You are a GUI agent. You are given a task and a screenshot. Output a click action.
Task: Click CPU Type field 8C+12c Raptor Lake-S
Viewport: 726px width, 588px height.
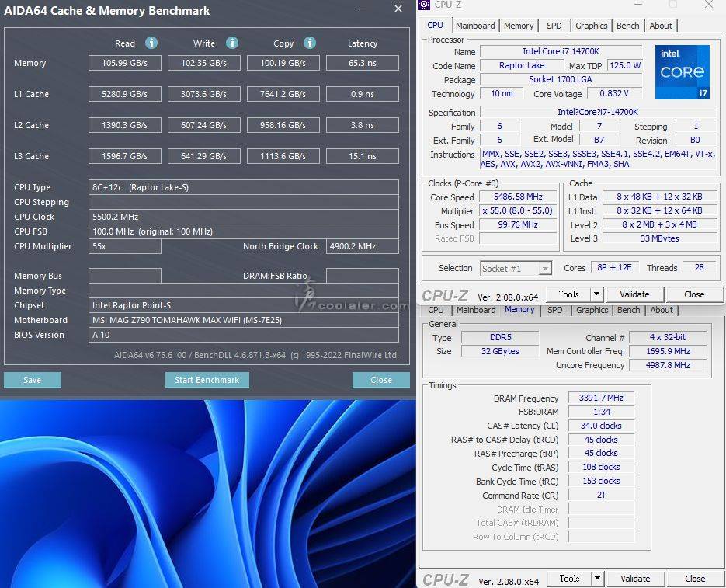tap(244, 187)
